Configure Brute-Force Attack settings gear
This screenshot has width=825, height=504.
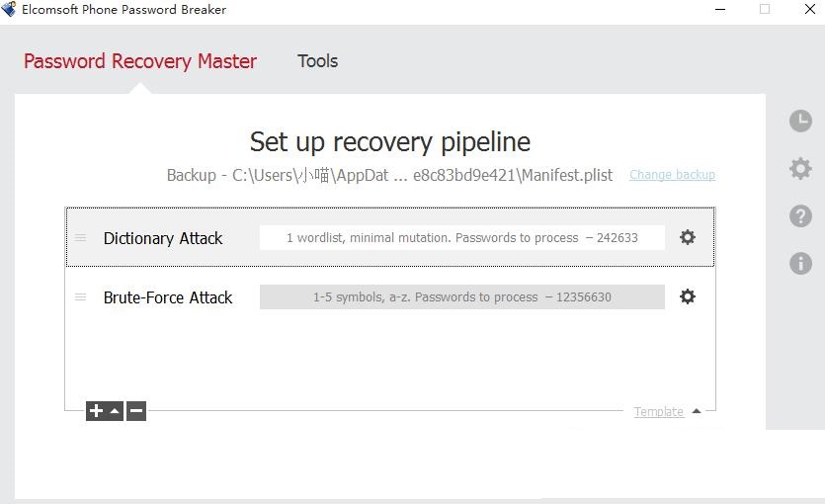[x=688, y=296]
